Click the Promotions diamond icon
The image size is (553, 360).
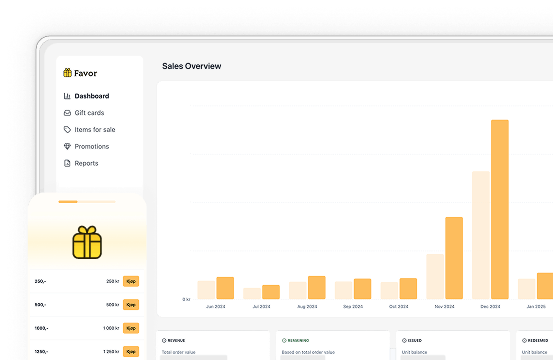(x=67, y=146)
